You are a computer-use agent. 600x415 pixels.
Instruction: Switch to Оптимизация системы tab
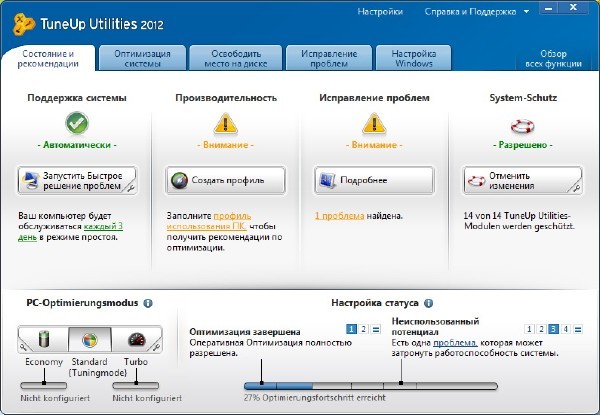click(142, 59)
